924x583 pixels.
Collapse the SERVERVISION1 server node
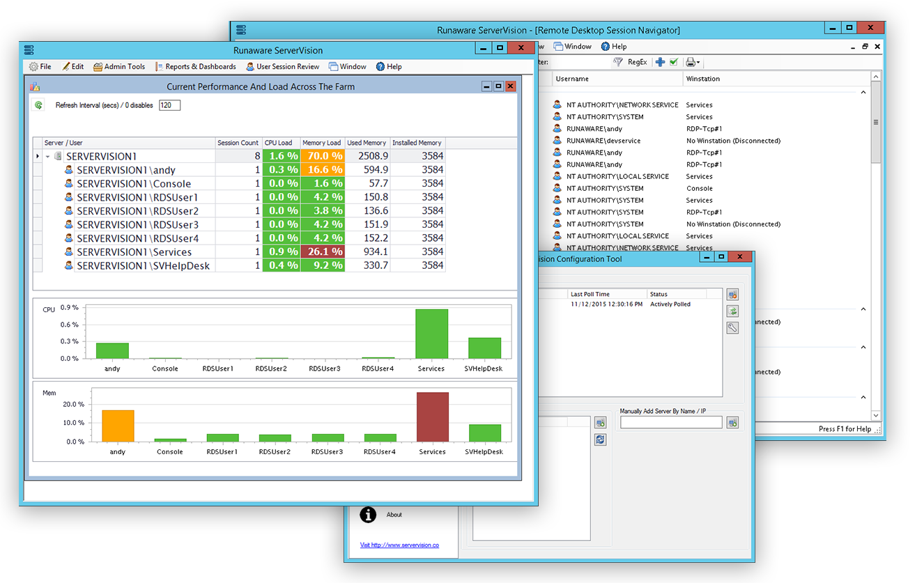point(48,157)
